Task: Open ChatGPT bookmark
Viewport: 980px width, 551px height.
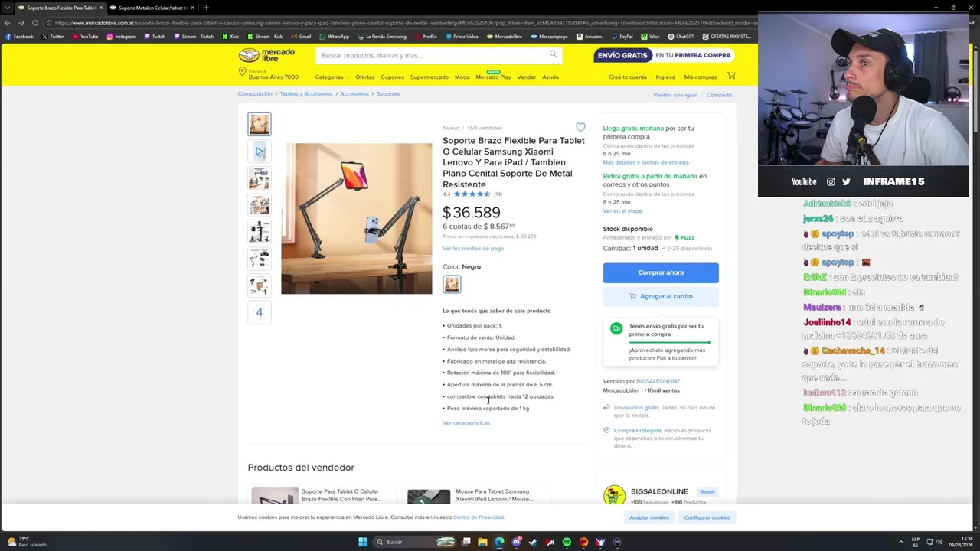Action: 681,37
